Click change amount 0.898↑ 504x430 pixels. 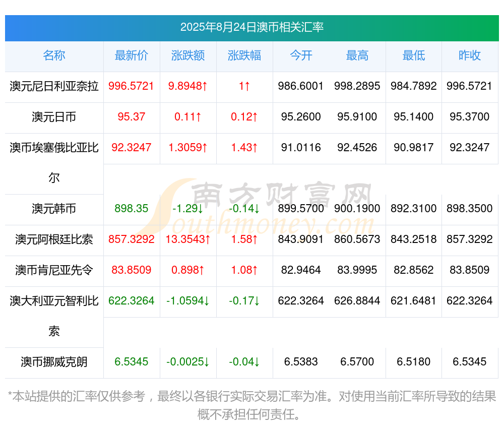coord(187,270)
